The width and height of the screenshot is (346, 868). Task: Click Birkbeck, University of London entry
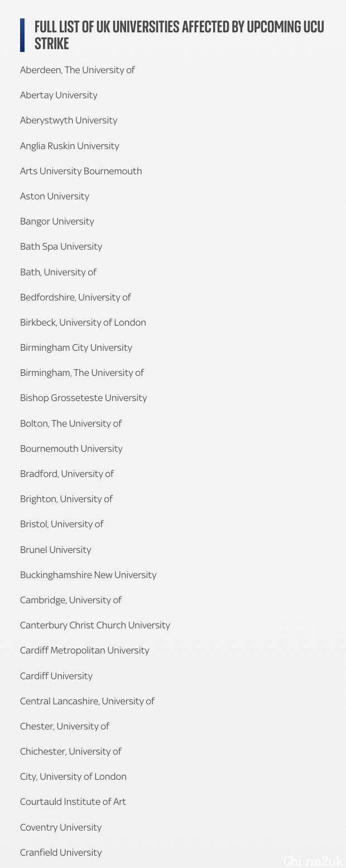pyautogui.click(x=83, y=322)
